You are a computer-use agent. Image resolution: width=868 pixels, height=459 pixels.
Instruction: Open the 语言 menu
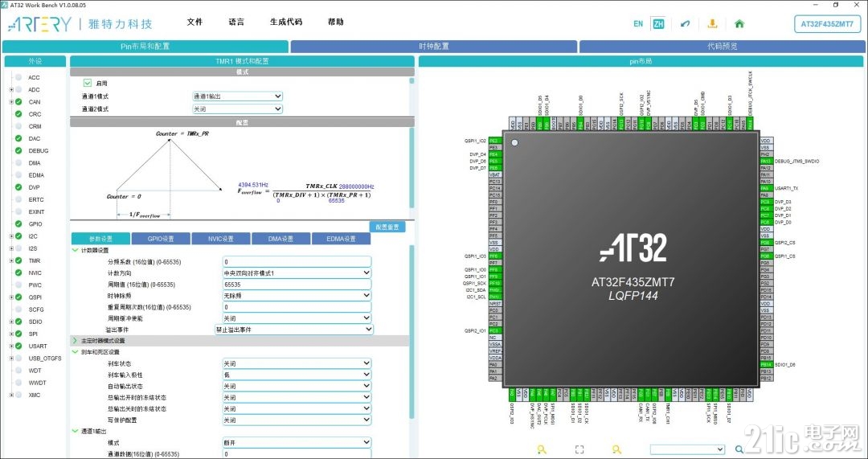pyautogui.click(x=236, y=23)
